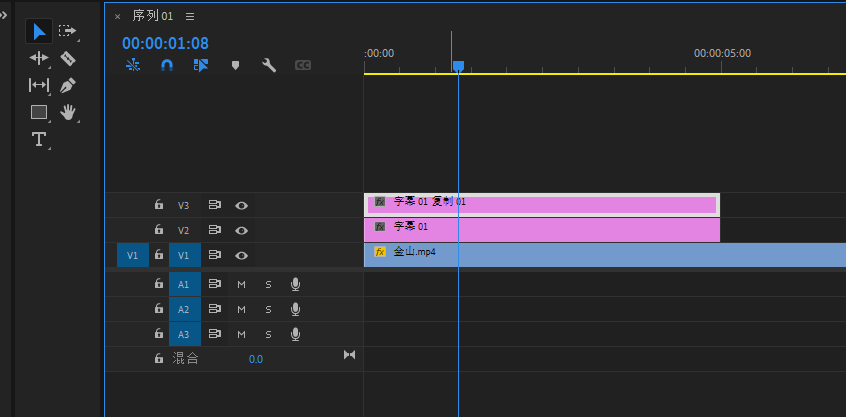Click the 序列 01 sequence tab
846x417 pixels.
tap(153, 16)
